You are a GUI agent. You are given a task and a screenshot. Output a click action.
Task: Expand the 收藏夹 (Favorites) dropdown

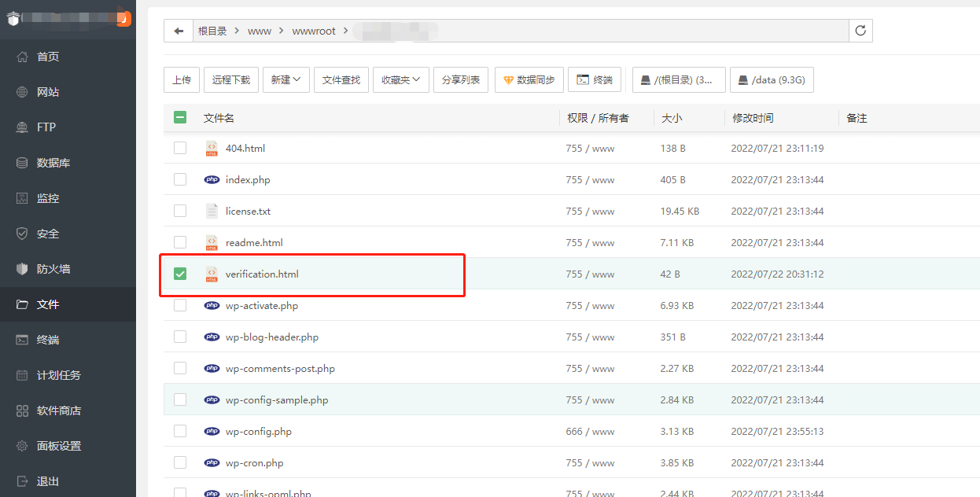point(400,79)
